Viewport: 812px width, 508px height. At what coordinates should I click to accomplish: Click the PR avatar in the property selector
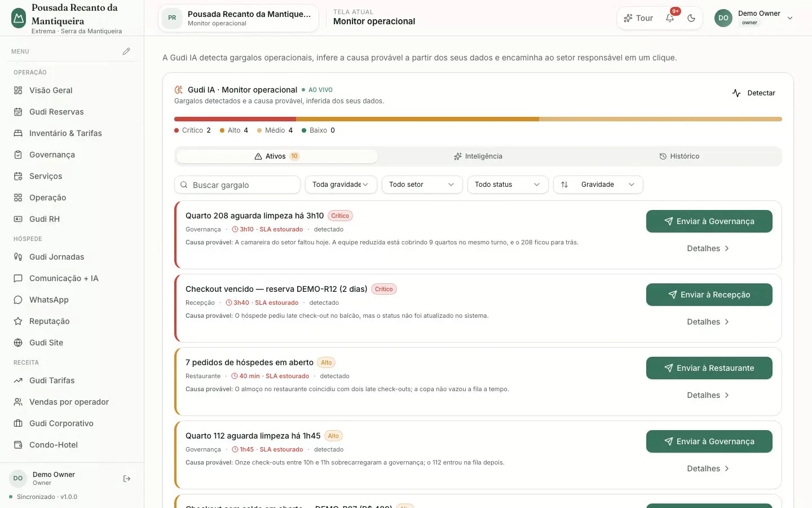[172, 18]
